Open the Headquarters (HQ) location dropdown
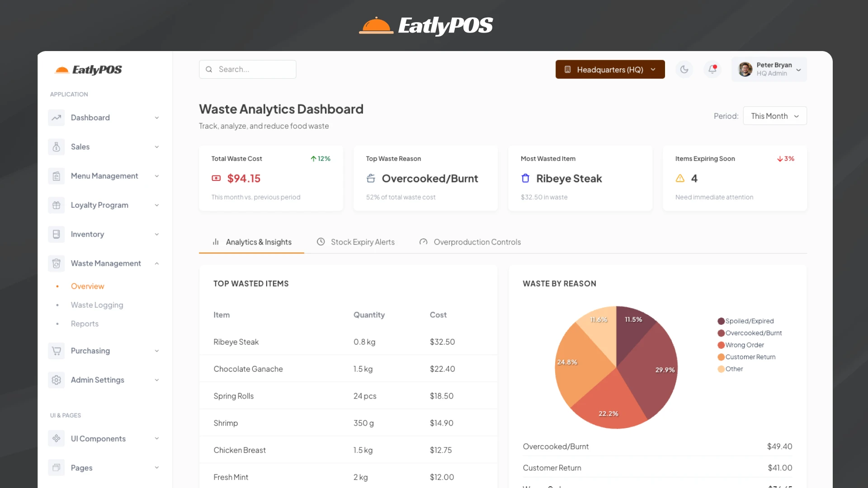868x488 pixels. [x=610, y=70]
